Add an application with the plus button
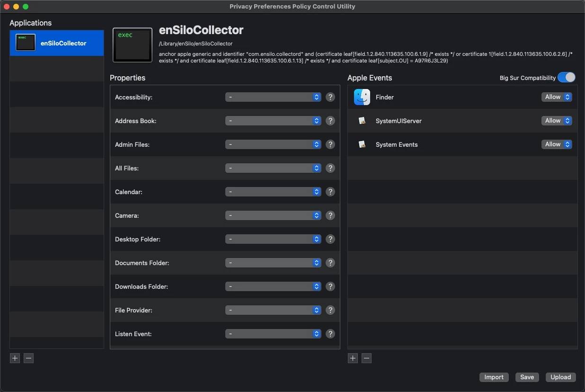The height and width of the screenshot is (392, 585). [x=15, y=358]
